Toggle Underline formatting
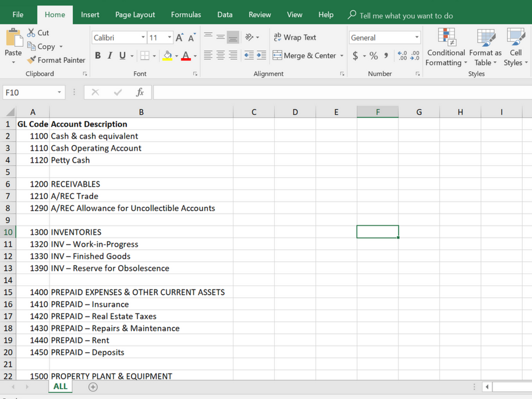 click(x=123, y=55)
